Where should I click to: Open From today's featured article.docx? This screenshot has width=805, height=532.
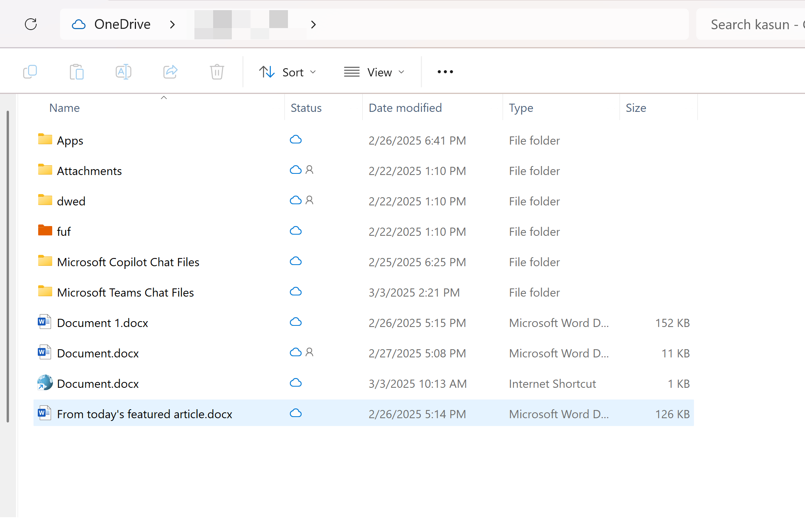pos(145,414)
